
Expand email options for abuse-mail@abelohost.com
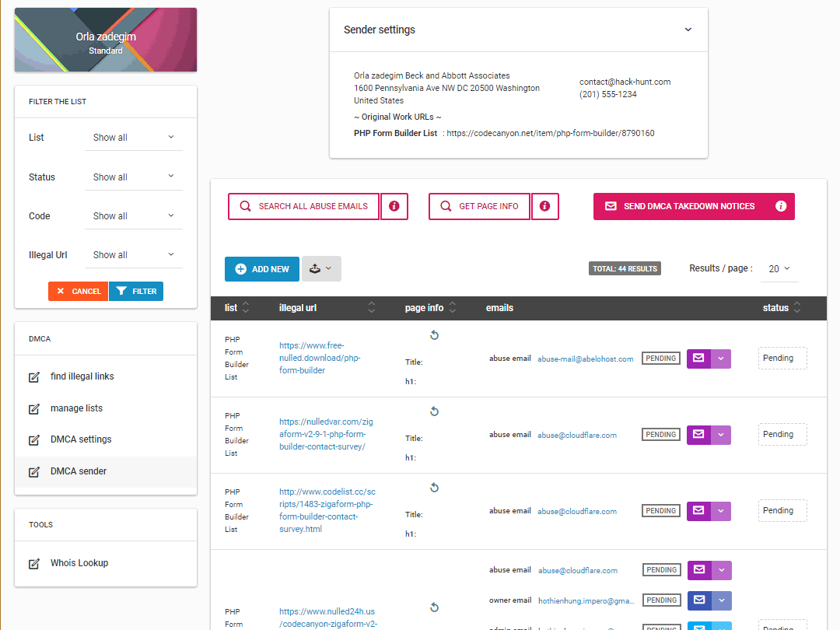(x=721, y=359)
